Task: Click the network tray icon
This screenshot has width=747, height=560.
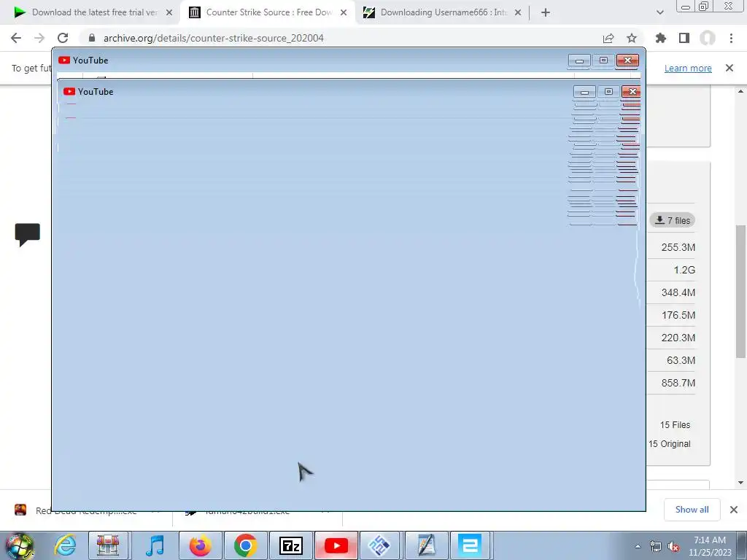Action: click(656, 546)
